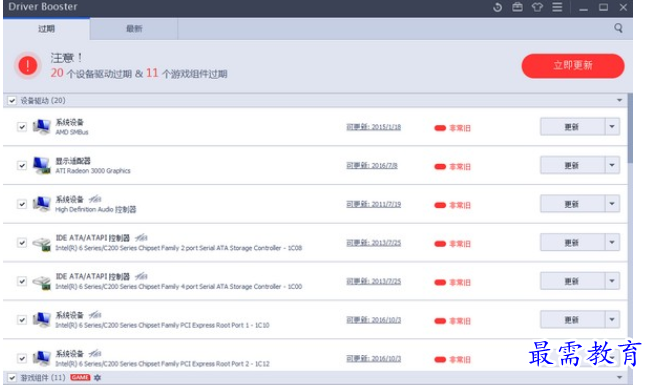Image resolution: width=650 pixels, height=385 pixels.
Task: Click 更新 button for 4 port SATA controller
Action: coord(572,281)
